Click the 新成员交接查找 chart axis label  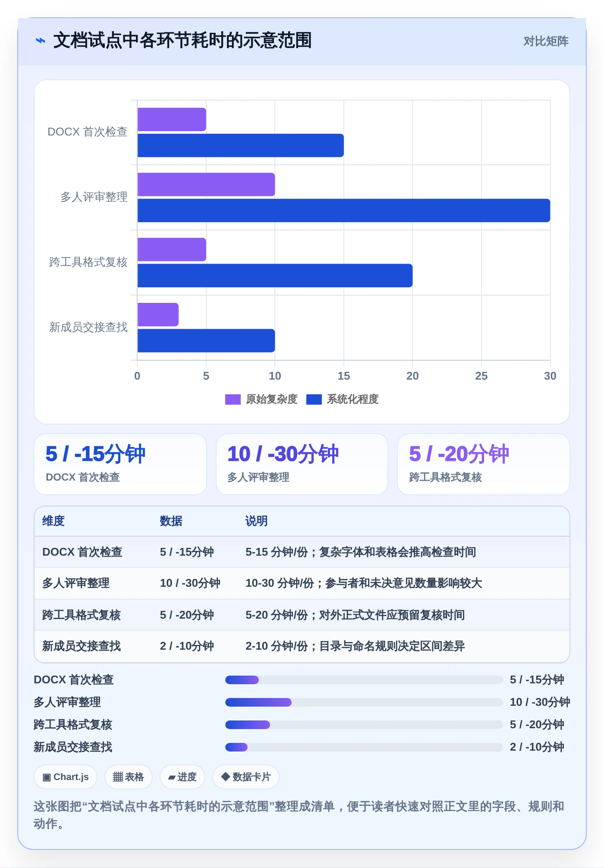(88, 327)
